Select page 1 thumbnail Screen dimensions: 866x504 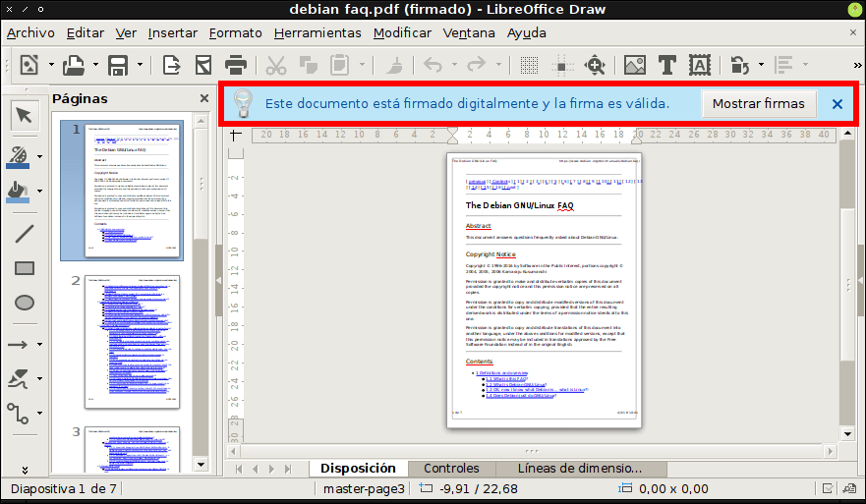pyautogui.click(x=133, y=191)
